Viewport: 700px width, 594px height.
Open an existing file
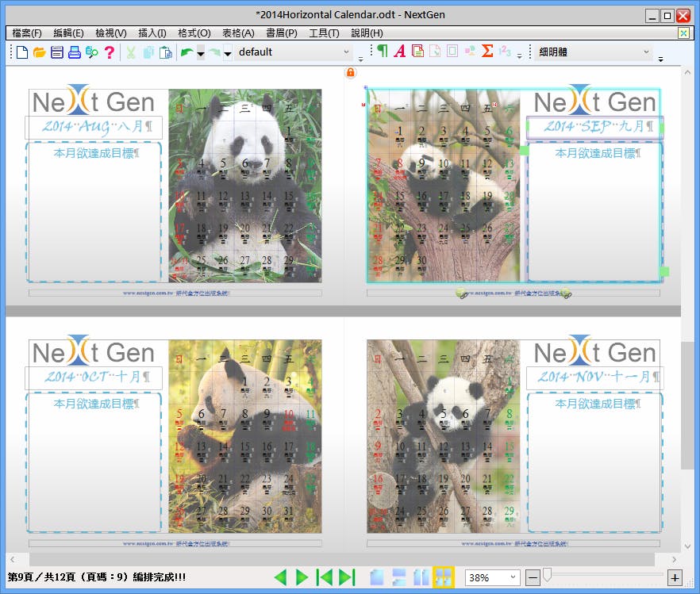pos(40,51)
